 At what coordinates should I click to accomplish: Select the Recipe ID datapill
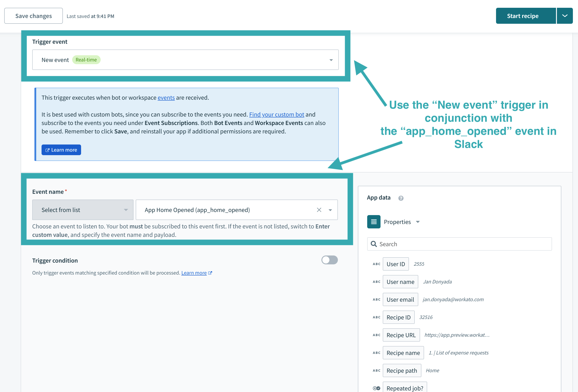[399, 317]
